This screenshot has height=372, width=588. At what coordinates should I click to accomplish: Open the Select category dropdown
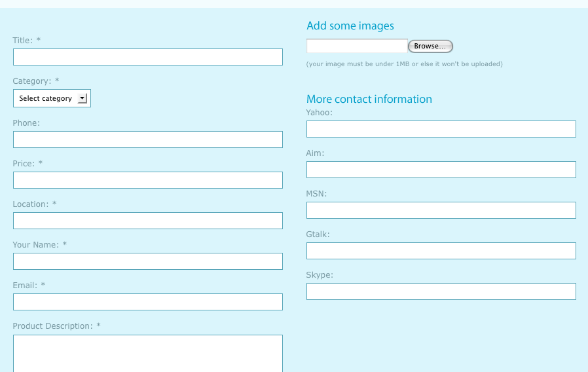[x=52, y=98]
